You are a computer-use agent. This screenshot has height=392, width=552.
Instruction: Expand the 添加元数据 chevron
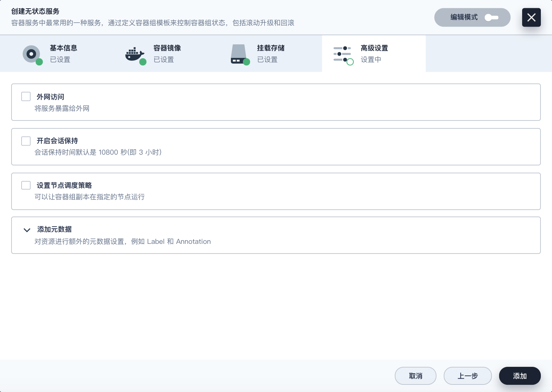(x=27, y=230)
